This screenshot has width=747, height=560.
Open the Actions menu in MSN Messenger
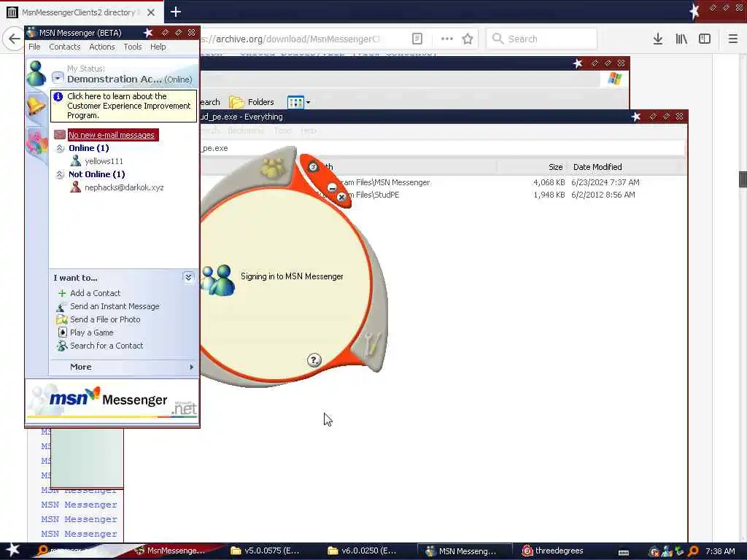[x=102, y=47]
